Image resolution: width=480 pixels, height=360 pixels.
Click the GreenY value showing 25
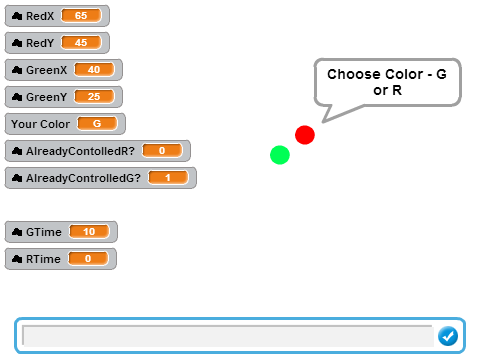pyautogui.click(x=94, y=97)
